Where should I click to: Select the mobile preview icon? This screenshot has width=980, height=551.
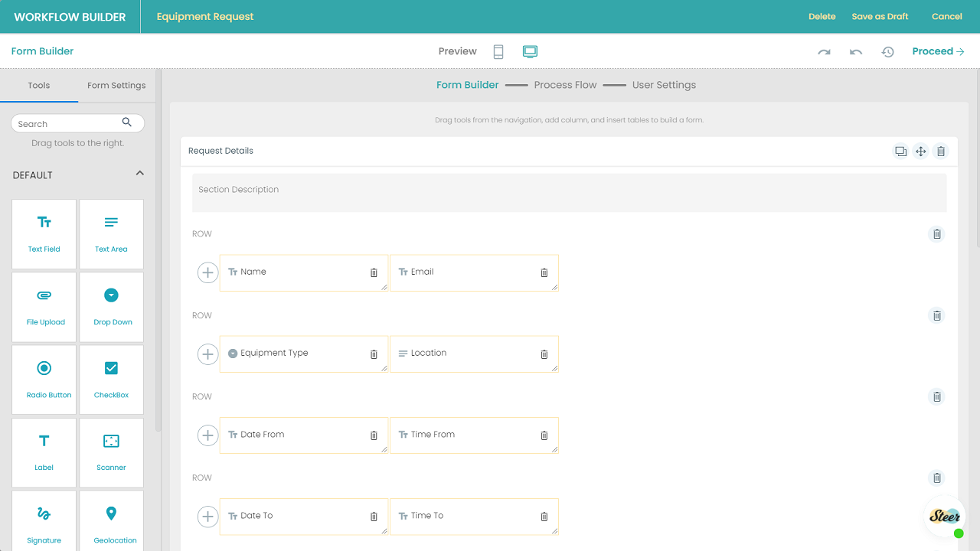[x=498, y=51]
